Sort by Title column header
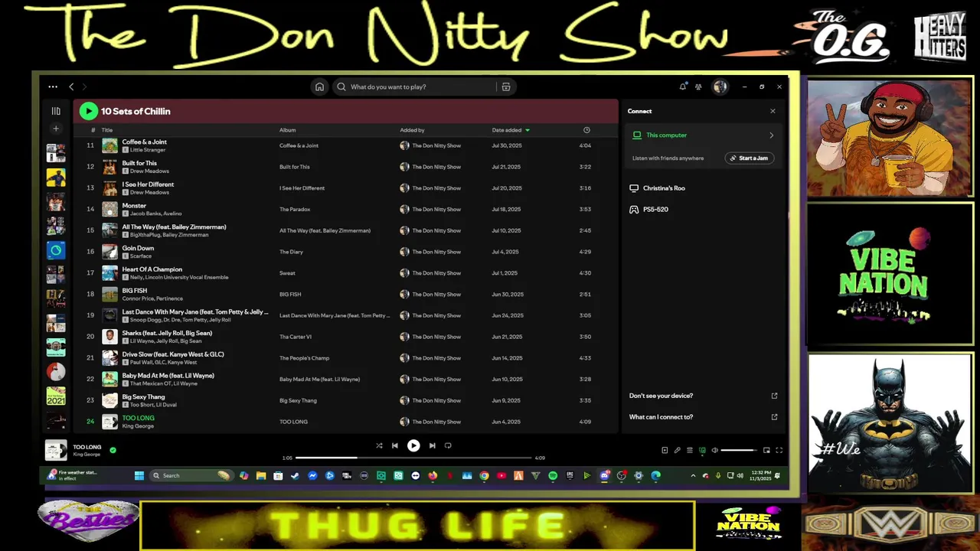The image size is (980, 551). [x=107, y=130]
